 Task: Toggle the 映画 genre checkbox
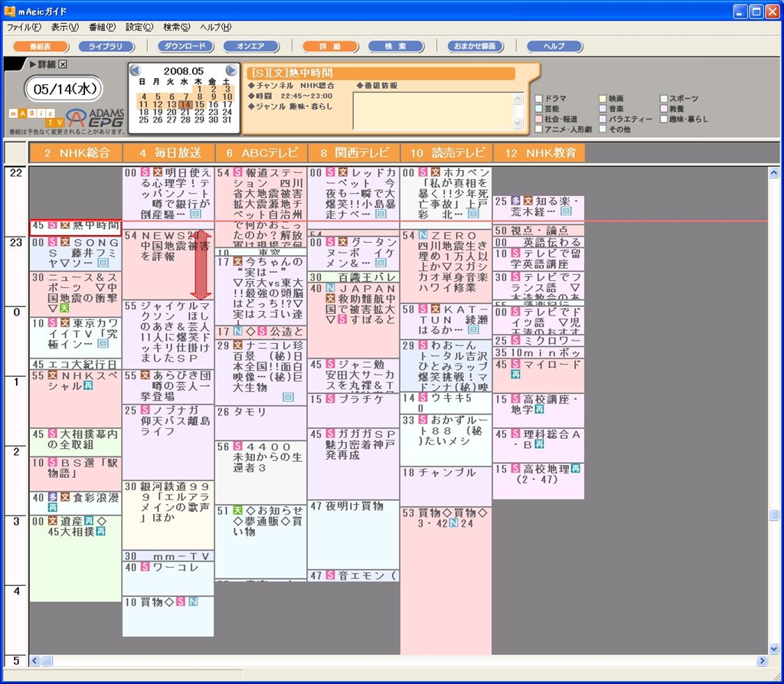pyautogui.click(x=603, y=99)
